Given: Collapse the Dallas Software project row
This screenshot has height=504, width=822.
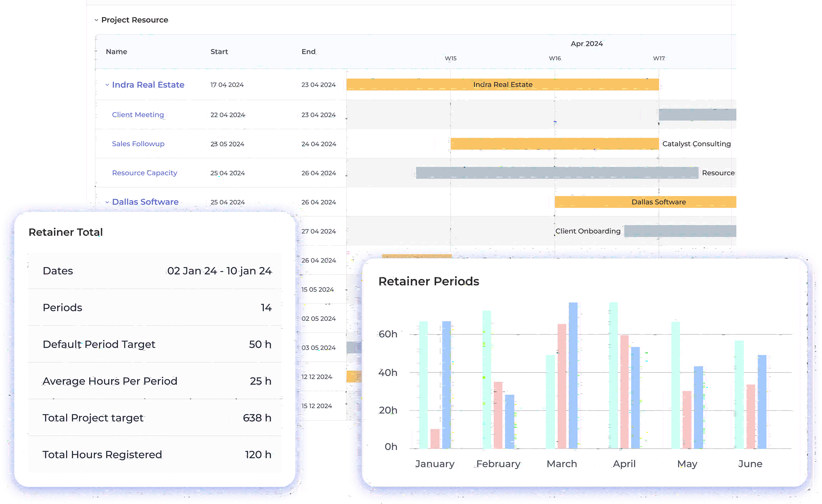Looking at the screenshot, I should coord(107,202).
